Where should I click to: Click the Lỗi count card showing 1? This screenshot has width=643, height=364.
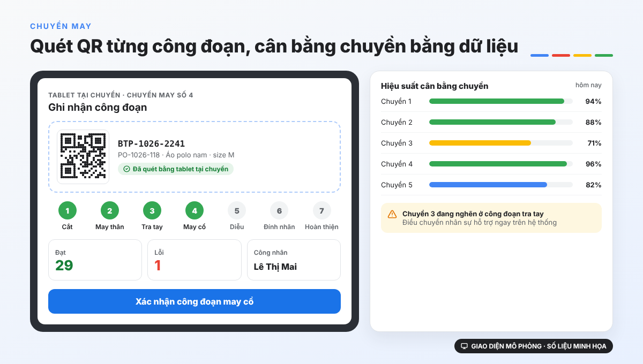click(x=195, y=260)
